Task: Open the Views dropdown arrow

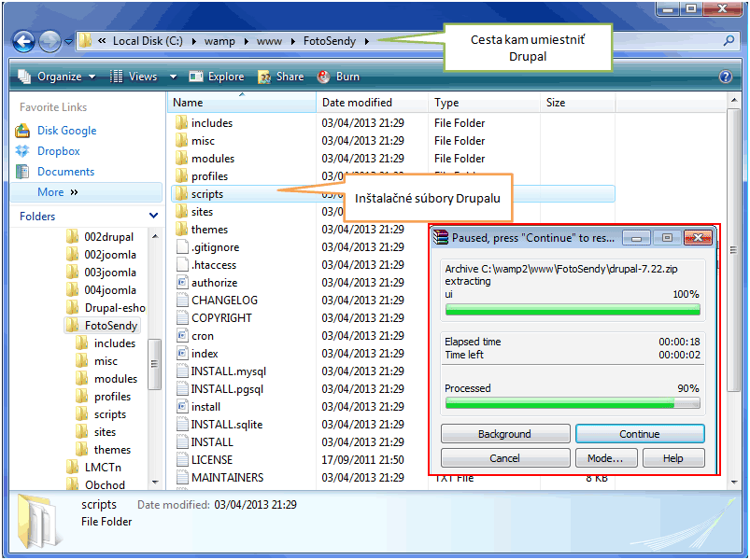Action: pos(173,77)
